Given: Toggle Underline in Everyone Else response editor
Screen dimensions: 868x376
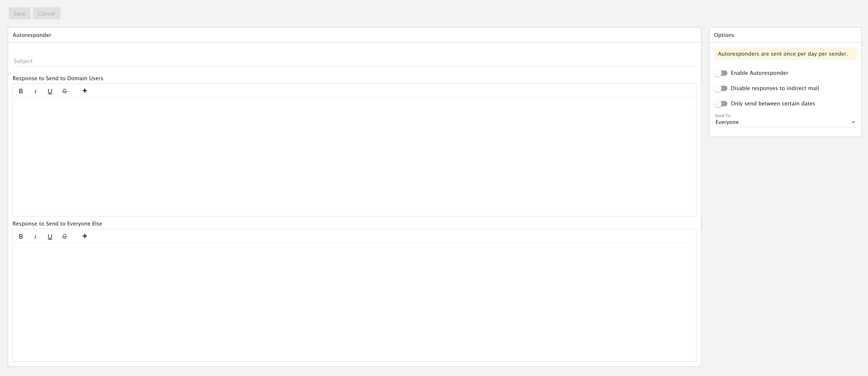Looking at the screenshot, I should pos(50,236).
